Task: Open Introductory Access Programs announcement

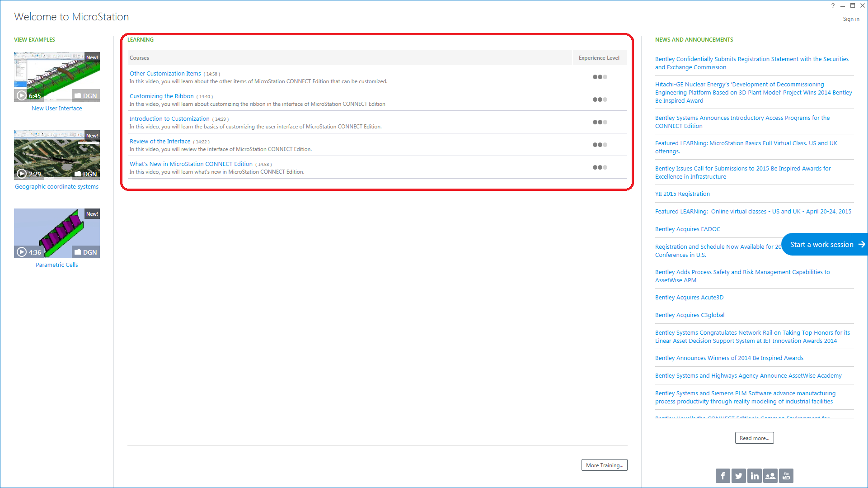Action: (742, 122)
